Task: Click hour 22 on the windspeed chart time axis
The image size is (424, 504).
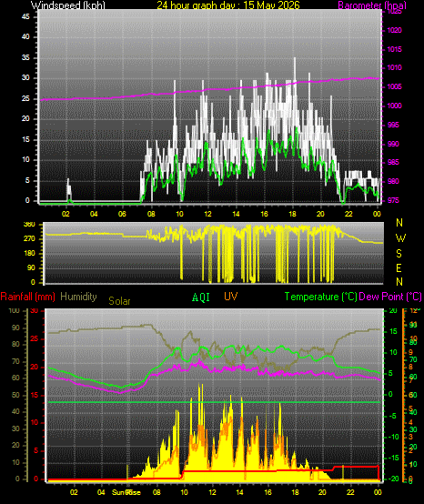Action: point(348,214)
